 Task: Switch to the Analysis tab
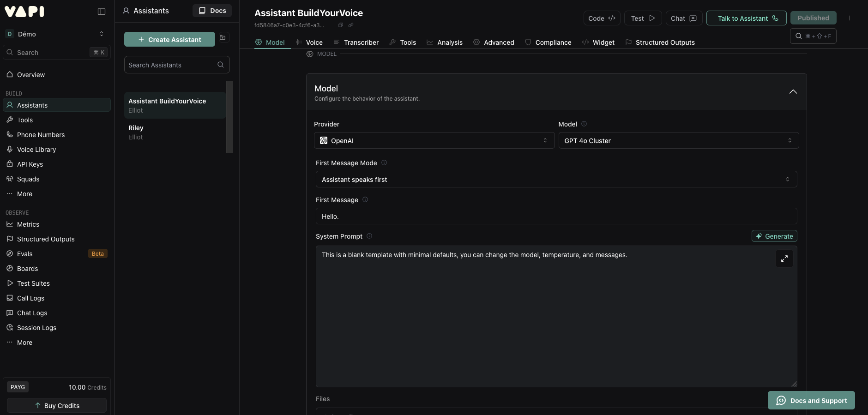tap(445, 42)
